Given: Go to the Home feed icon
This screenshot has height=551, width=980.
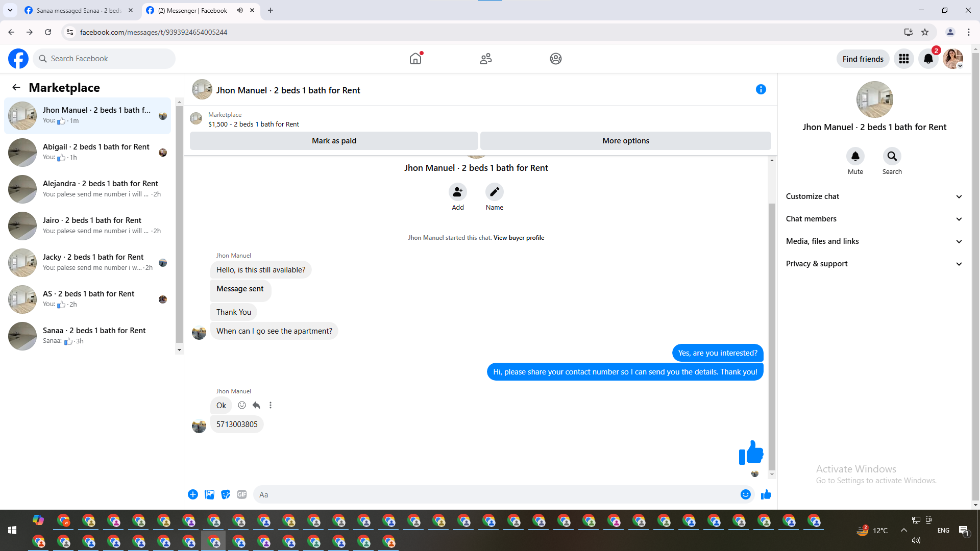Looking at the screenshot, I should (x=415, y=59).
